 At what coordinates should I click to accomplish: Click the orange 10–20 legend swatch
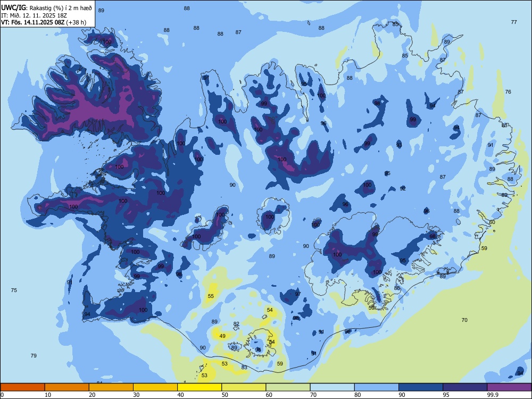click(x=67, y=387)
